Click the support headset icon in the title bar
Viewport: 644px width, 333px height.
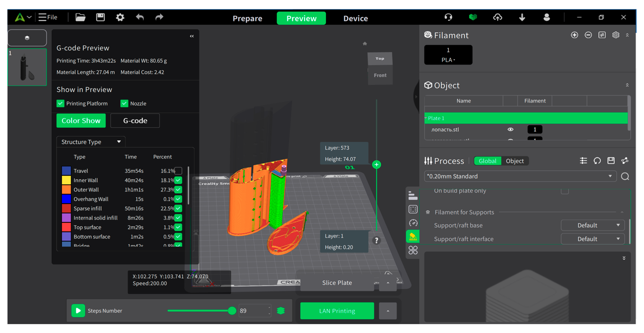click(x=448, y=17)
